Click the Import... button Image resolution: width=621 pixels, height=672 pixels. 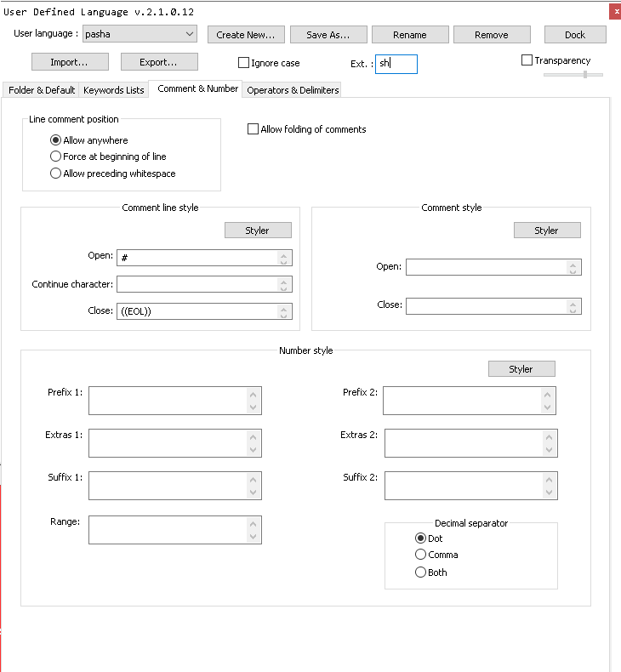click(x=70, y=62)
